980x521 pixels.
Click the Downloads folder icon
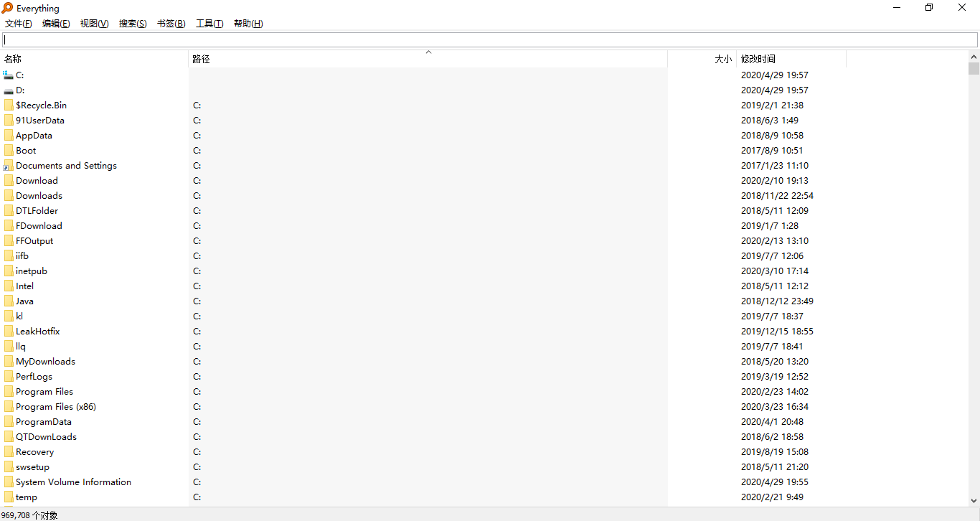(x=9, y=195)
